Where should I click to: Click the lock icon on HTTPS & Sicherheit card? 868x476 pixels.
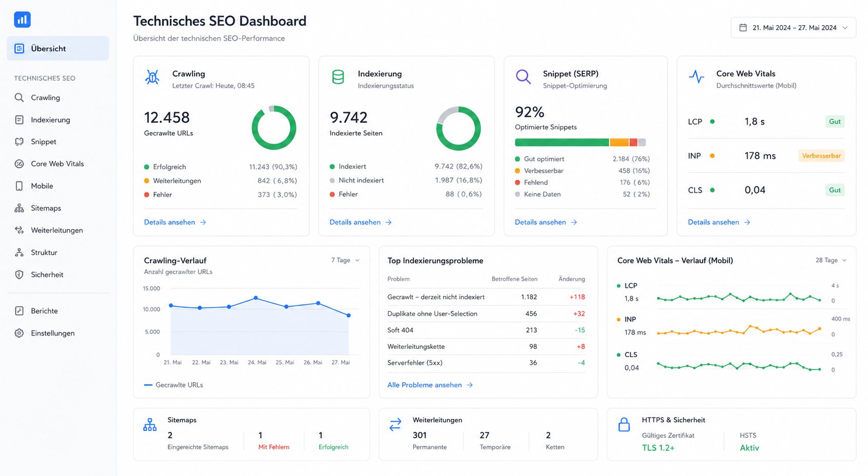tap(624, 425)
